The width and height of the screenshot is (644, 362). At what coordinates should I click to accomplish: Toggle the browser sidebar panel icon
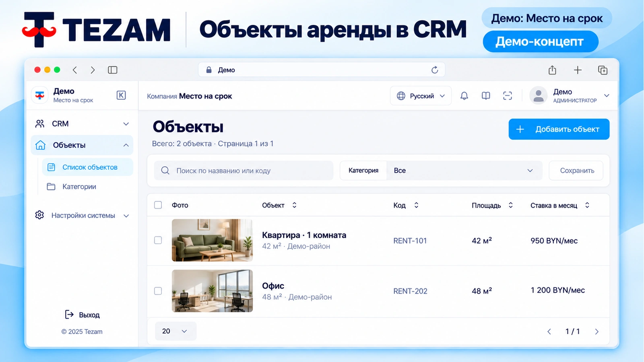click(x=113, y=70)
